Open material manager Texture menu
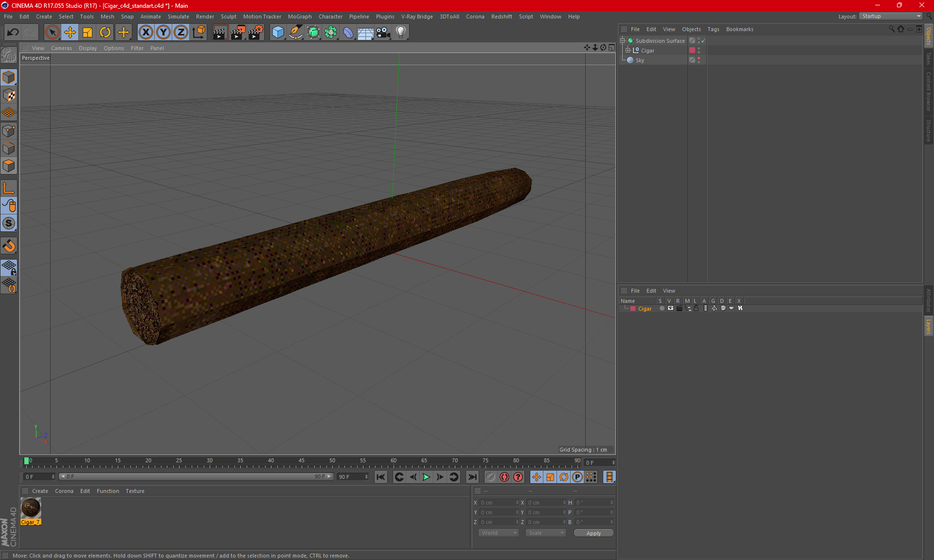Image resolution: width=934 pixels, height=560 pixels. pos(135,491)
